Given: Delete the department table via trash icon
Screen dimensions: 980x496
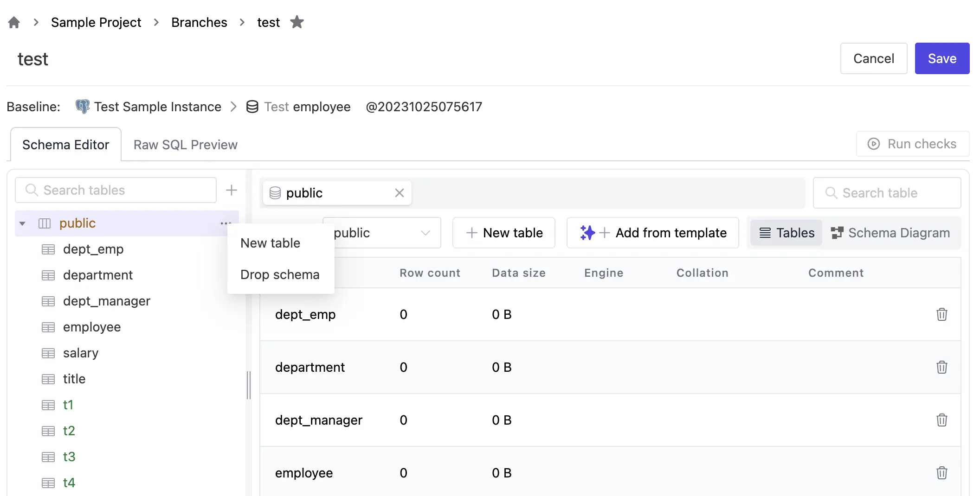Looking at the screenshot, I should click(941, 367).
